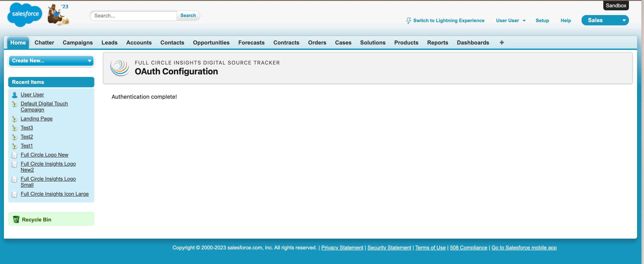Go to the Solutions tab
This screenshot has height=264, width=644.
373,43
